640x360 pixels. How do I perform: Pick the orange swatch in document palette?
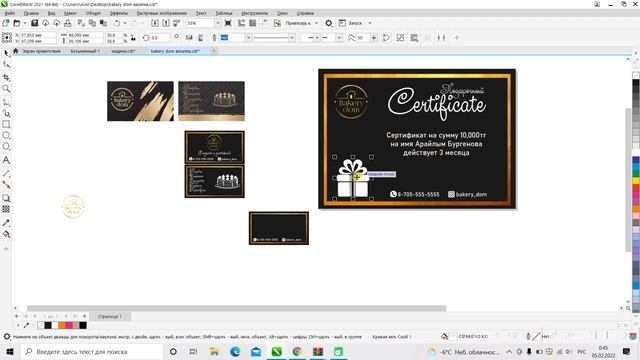[x=62, y=325]
